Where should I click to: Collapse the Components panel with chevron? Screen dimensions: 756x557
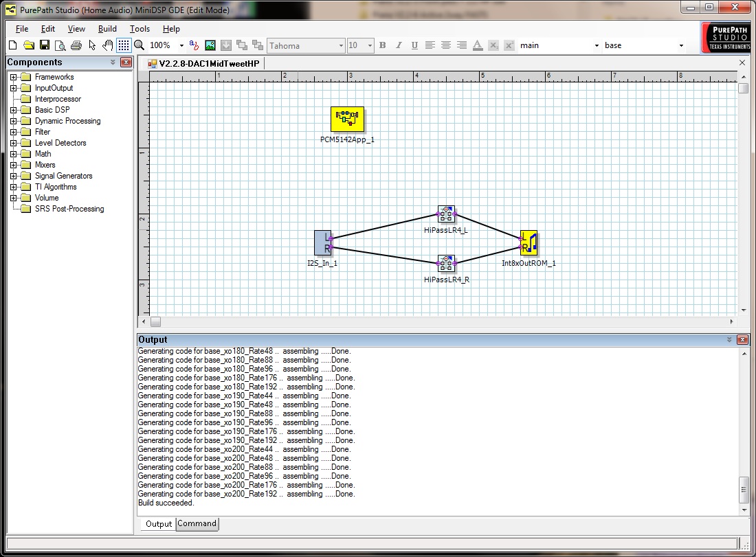click(x=113, y=62)
